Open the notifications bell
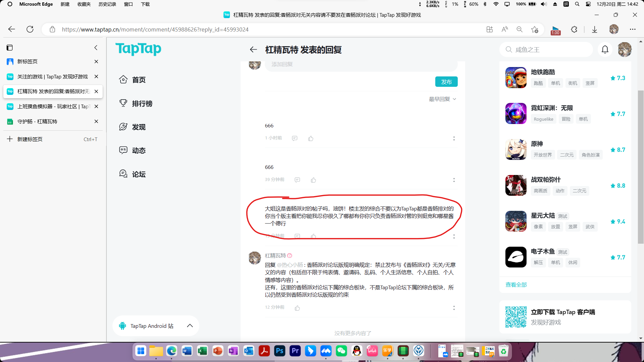 [605, 50]
